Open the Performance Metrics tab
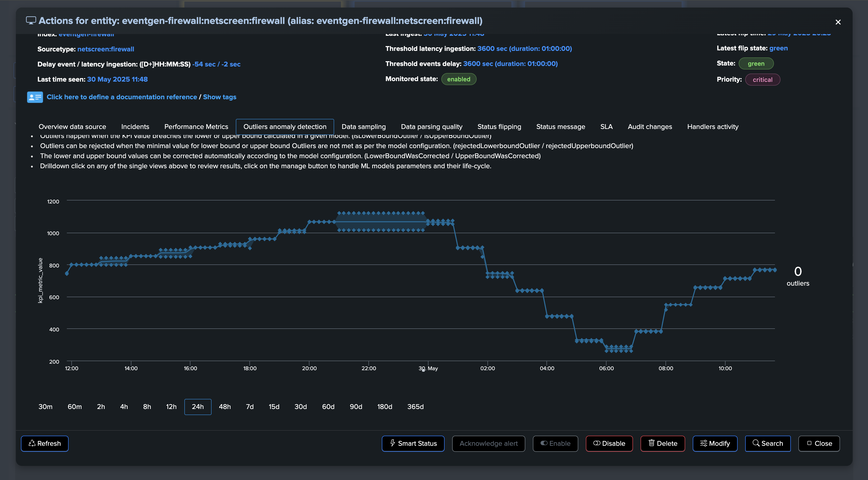The width and height of the screenshot is (868, 480). click(196, 127)
